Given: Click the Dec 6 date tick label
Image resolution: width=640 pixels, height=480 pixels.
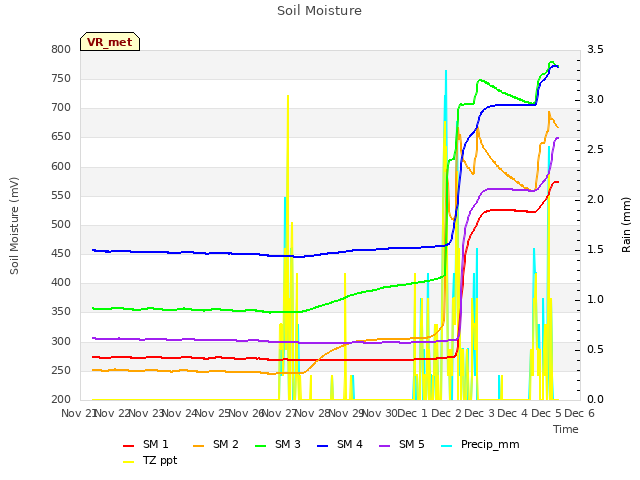Looking at the screenshot, I should click(x=579, y=413).
